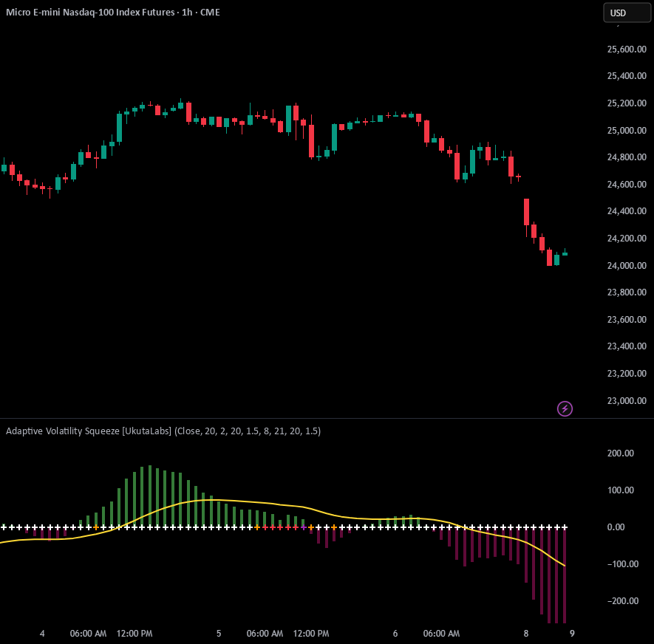The width and height of the screenshot is (654, 644).
Task: Click the 25,400.00 price axis label
Action: 627,76
